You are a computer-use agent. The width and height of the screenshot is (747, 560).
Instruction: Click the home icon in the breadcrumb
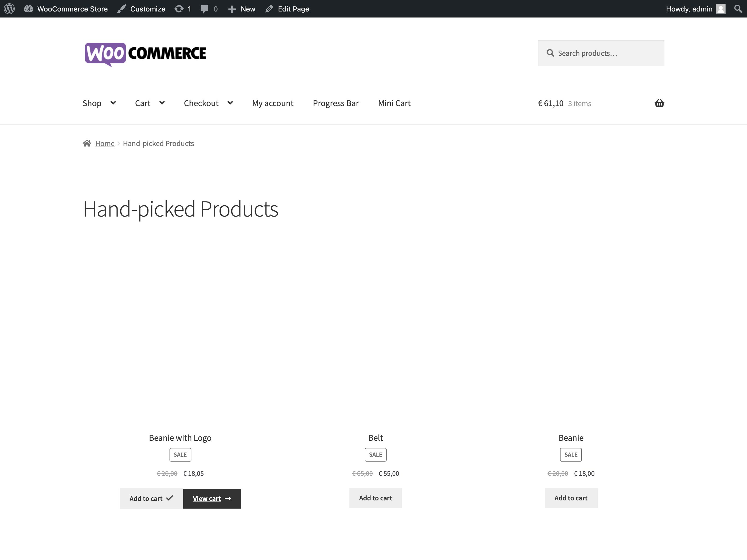point(87,143)
